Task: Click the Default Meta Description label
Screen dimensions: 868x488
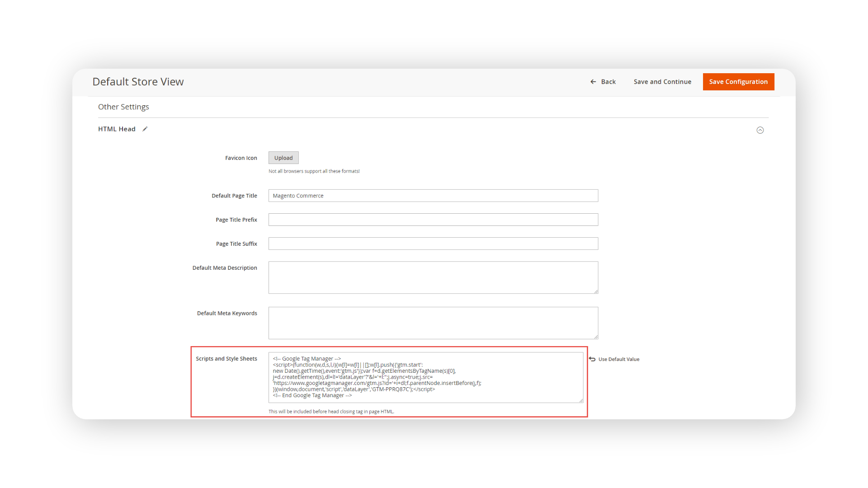Action: coord(225,268)
